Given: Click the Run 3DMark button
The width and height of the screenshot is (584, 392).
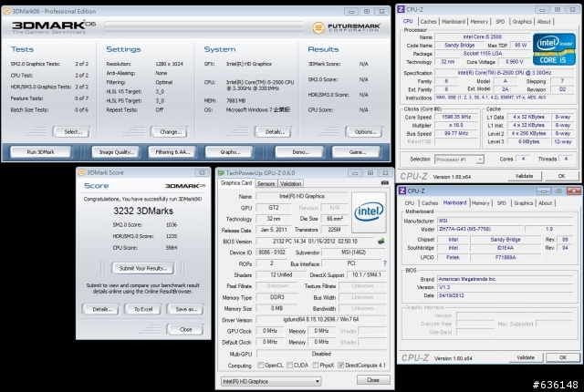Looking at the screenshot, I should coord(40,152).
